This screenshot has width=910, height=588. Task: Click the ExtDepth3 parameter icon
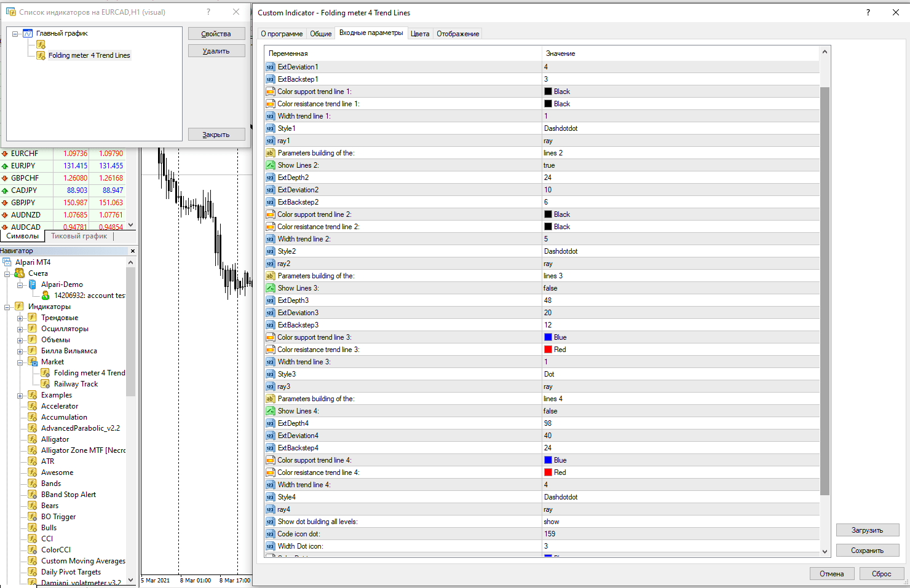pos(270,300)
